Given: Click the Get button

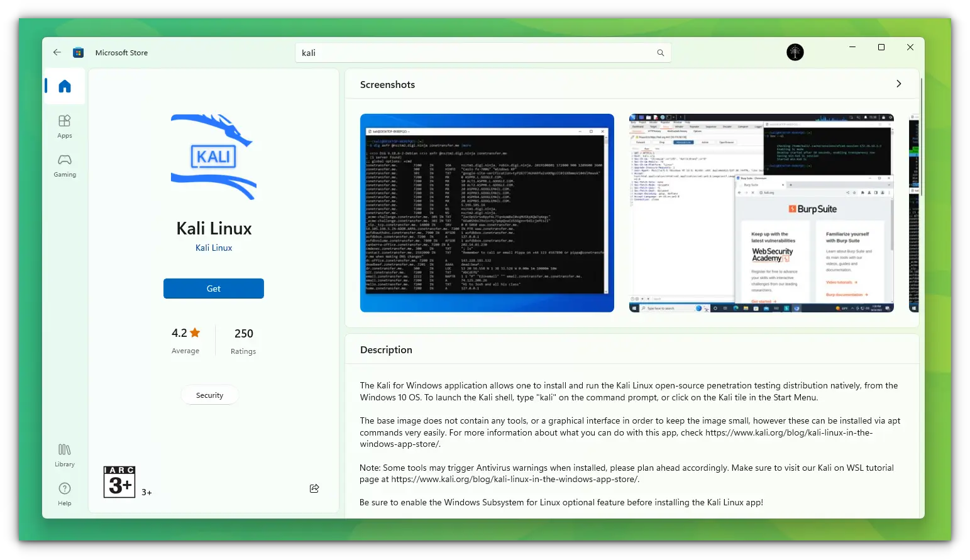Looking at the screenshot, I should (x=214, y=288).
